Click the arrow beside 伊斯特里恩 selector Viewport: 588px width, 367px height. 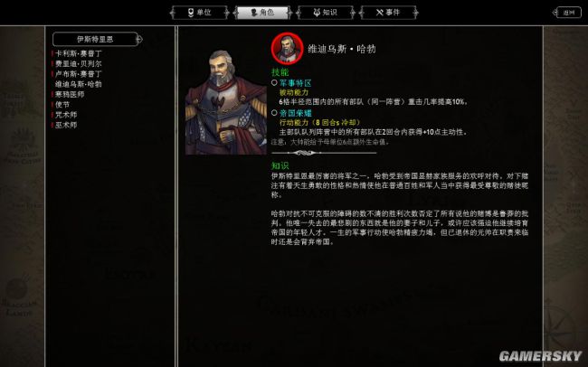140,39
